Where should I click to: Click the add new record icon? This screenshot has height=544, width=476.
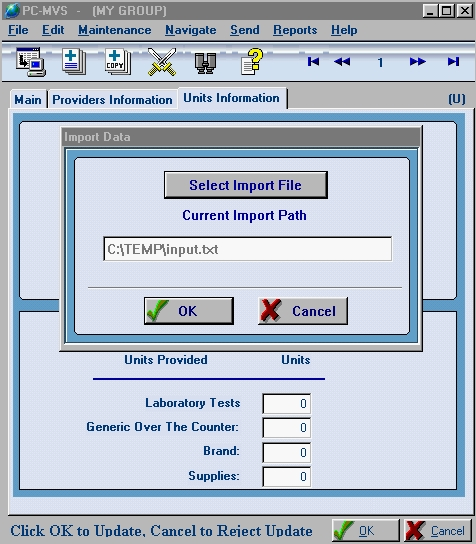74,62
